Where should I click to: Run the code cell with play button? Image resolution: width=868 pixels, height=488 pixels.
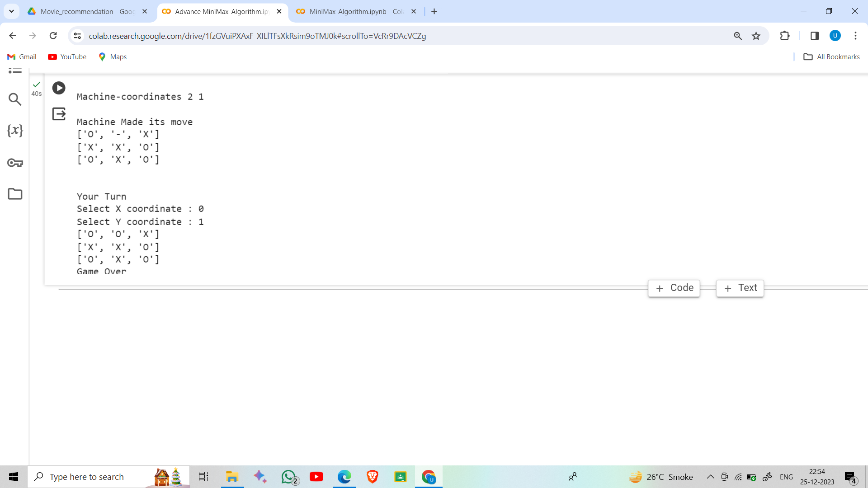click(59, 88)
